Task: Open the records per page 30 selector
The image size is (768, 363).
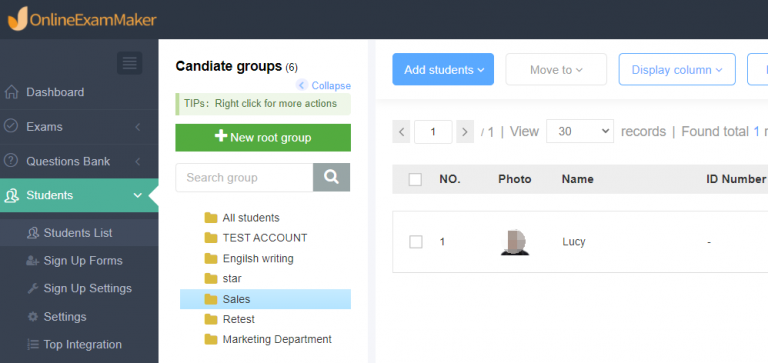Action: 580,131
